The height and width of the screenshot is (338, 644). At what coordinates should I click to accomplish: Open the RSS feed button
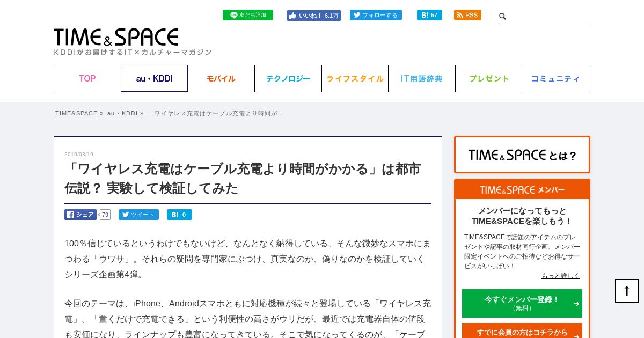467,15
